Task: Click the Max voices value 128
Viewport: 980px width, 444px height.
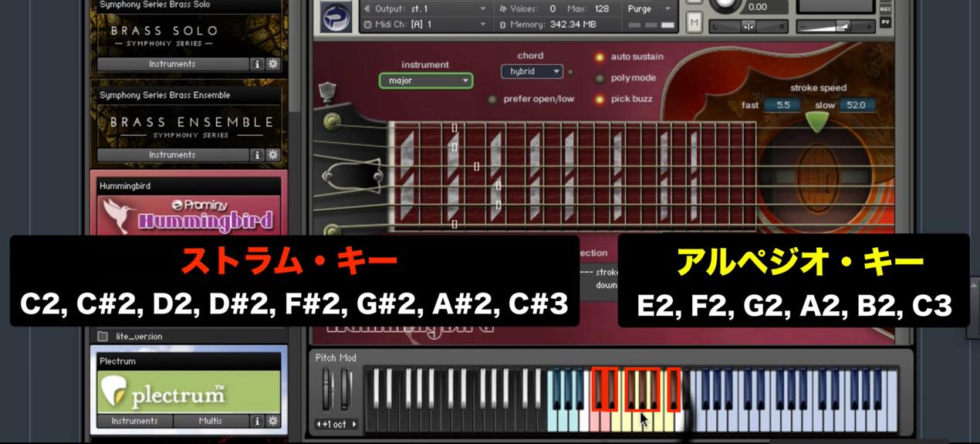Action: [x=602, y=8]
